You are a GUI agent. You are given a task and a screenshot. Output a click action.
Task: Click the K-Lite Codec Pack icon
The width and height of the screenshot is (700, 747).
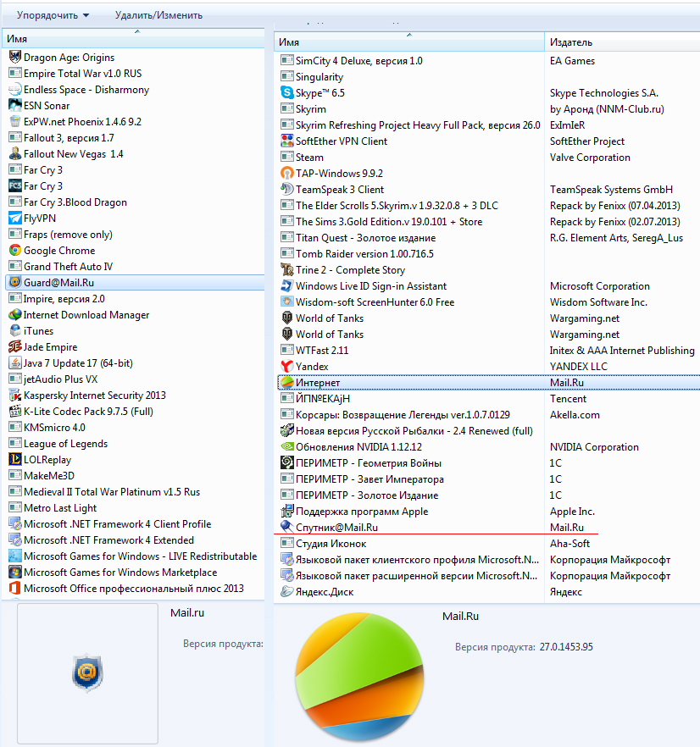tap(15, 411)
